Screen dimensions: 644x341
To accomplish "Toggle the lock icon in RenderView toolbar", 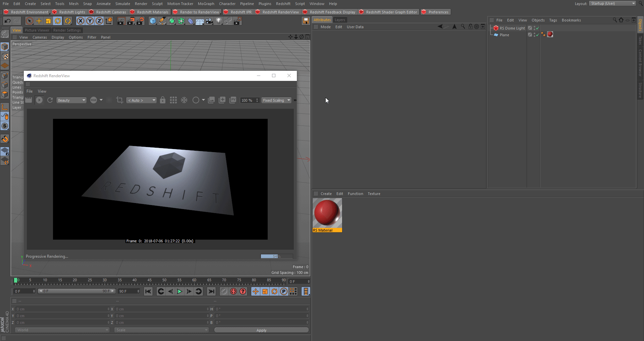I will 163,100.
